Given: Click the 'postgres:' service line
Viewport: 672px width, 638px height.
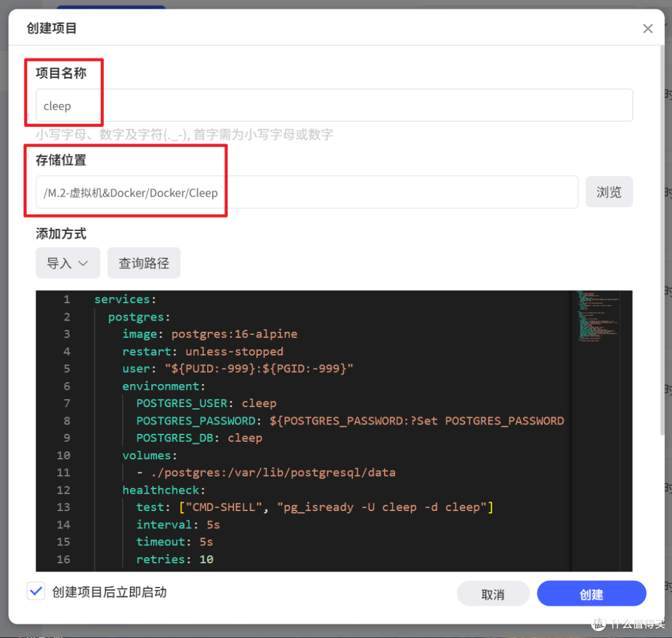Looking at the screenshot, I should pos(139,317).
